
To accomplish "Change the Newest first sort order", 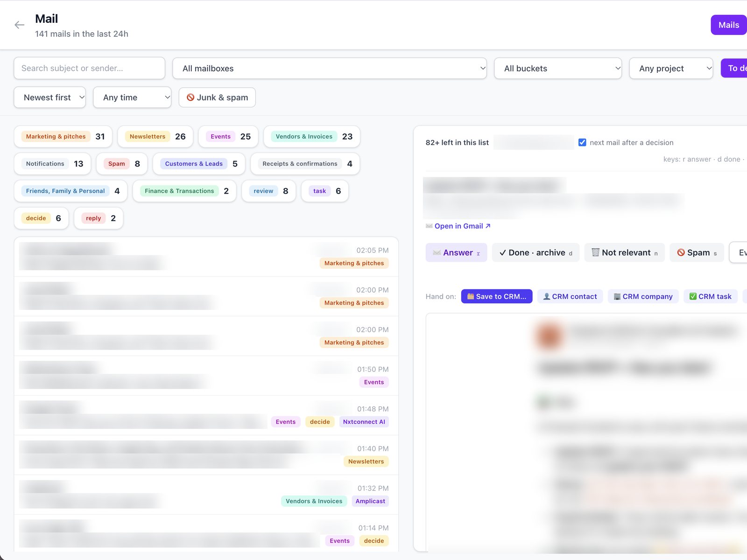I will [x=50, y=98].
